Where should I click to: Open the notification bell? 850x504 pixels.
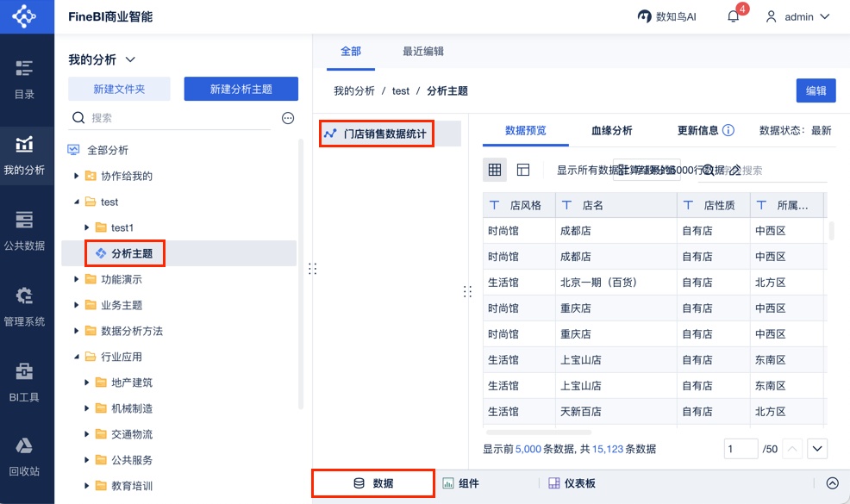[734, 16]
